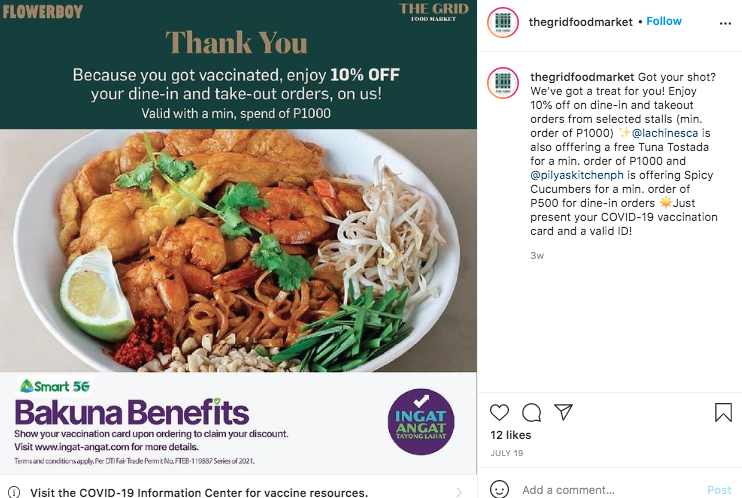This screenshot has height=498, width=742.
Task: Open more options three-dot menu
Action: (725, 23)
